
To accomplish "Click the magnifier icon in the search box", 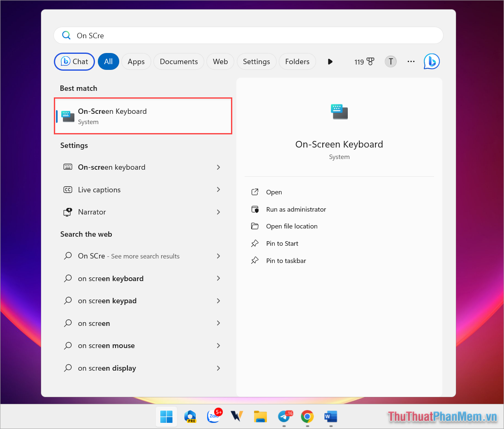I will [x=66, y=35].
